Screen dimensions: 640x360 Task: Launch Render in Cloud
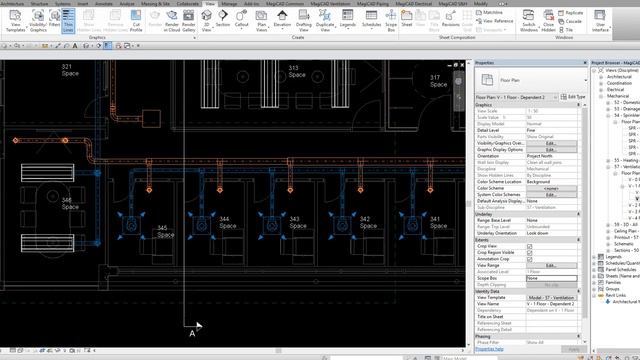pos(172,21)
